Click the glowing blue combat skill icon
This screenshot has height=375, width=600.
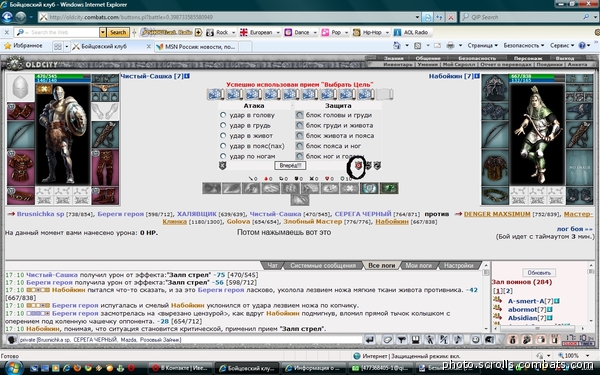tap(369, 188)
